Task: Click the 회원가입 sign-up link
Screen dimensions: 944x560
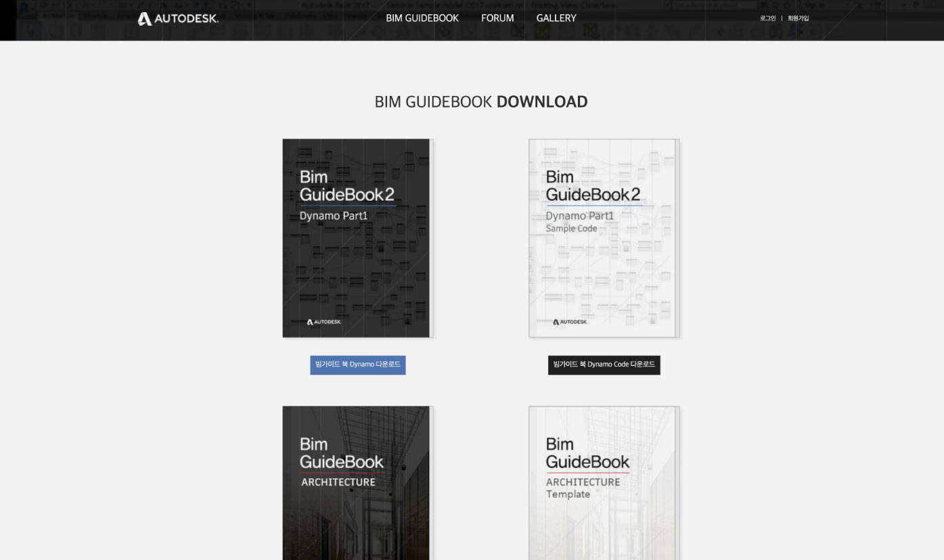Action: click(798, 18)
